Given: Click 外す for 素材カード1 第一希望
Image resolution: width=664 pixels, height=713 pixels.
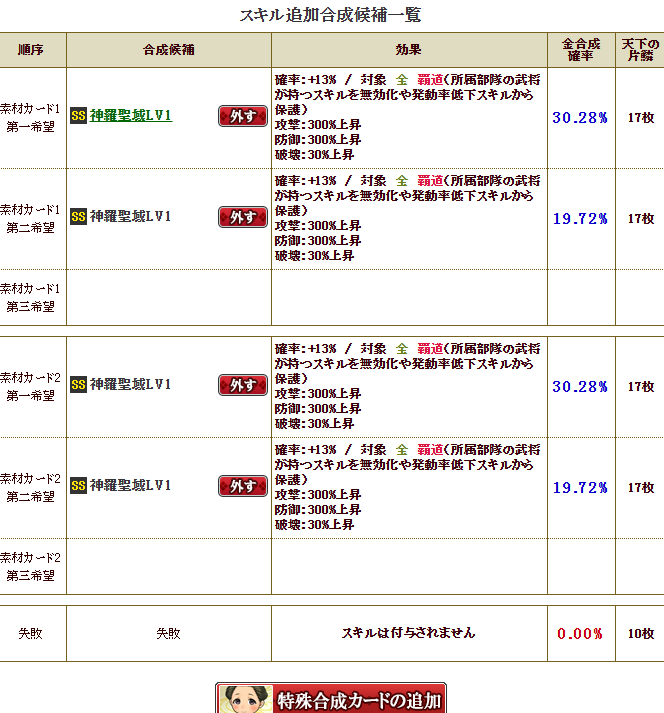Looking at the screenshot, I should click(x=243, y=116).
